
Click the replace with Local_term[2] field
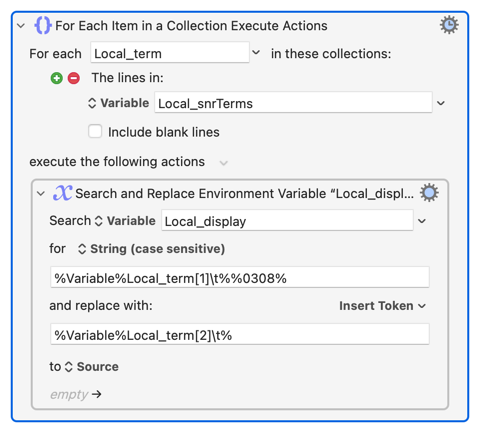[x=240, y=334]
